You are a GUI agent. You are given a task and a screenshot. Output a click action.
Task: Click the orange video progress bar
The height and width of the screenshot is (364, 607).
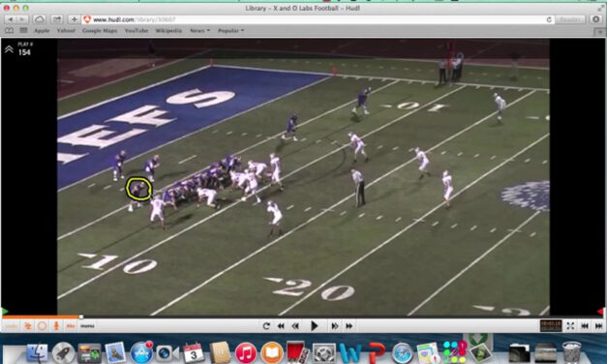click(41, 317)
